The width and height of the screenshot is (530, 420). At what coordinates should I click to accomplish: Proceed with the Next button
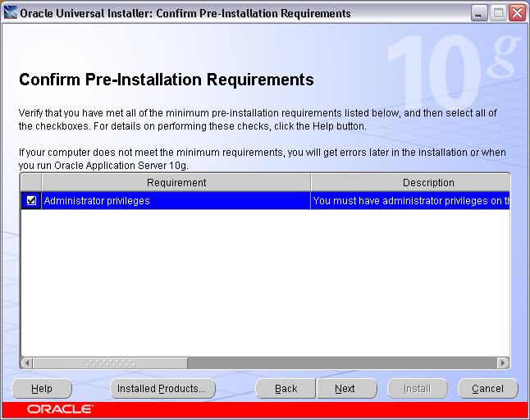345,389
